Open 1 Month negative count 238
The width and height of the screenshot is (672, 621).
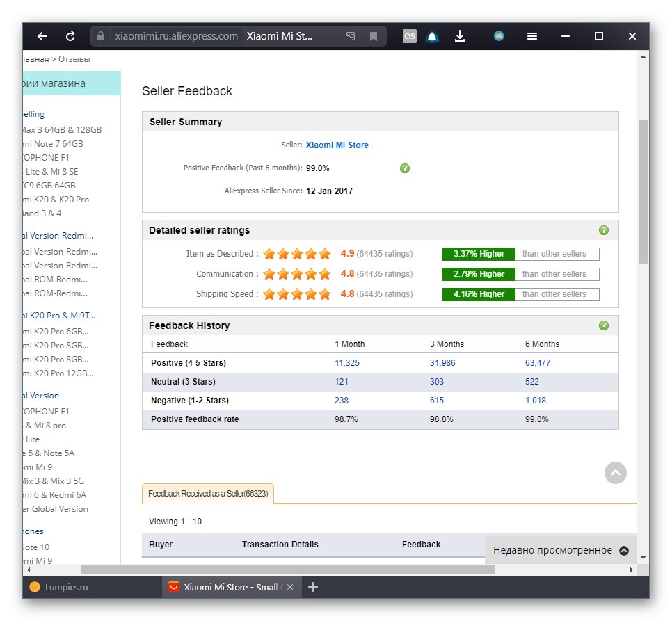click(341, 401)
